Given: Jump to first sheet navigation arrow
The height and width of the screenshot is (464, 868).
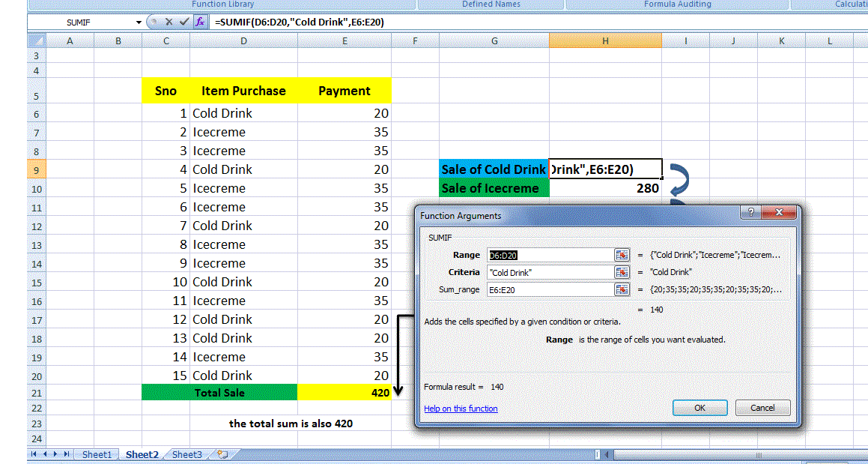Looking at the screenshot, I should point(33,454).
